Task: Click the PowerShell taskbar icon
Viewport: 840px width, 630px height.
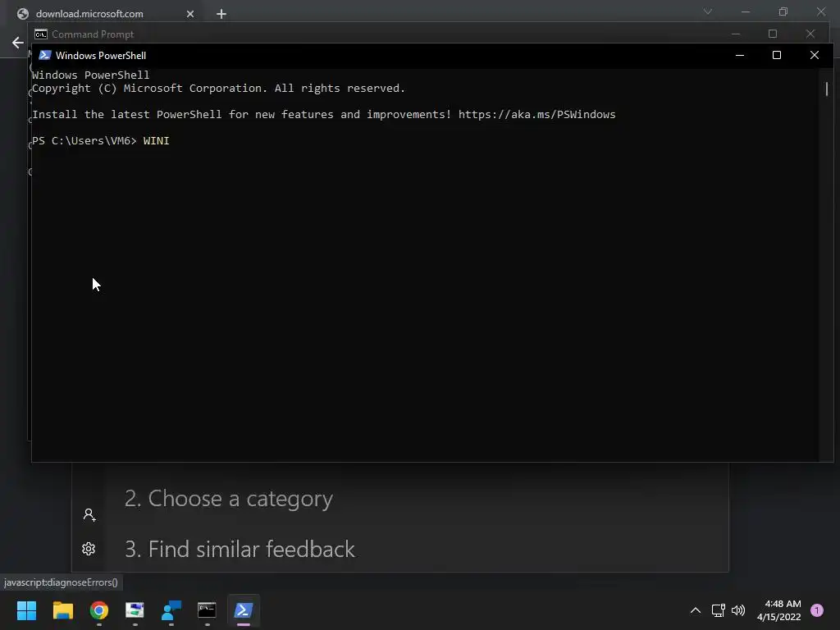Action: [243, 610]
